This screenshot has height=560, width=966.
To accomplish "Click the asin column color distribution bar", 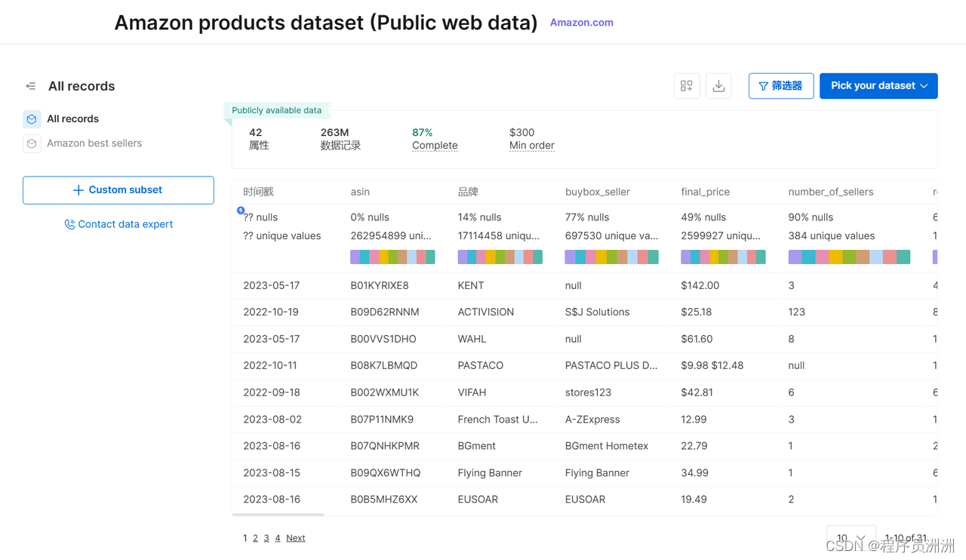I will coord(392,257).
